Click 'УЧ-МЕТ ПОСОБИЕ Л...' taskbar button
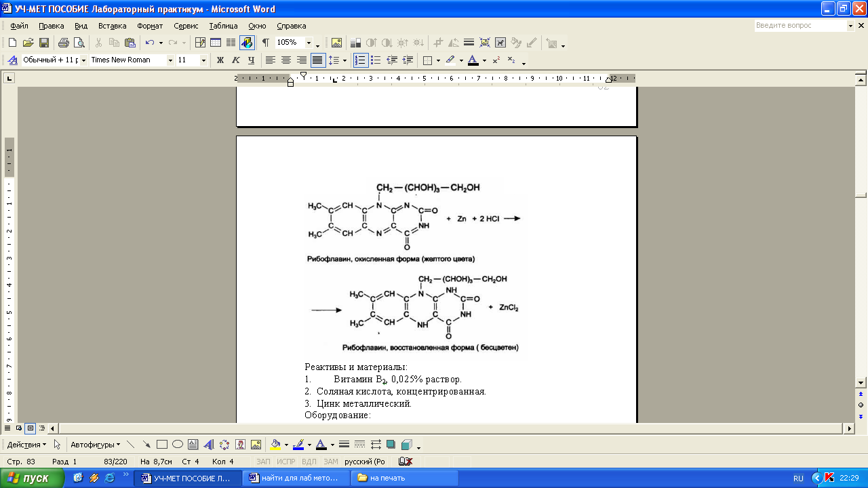 pos(189,478)
